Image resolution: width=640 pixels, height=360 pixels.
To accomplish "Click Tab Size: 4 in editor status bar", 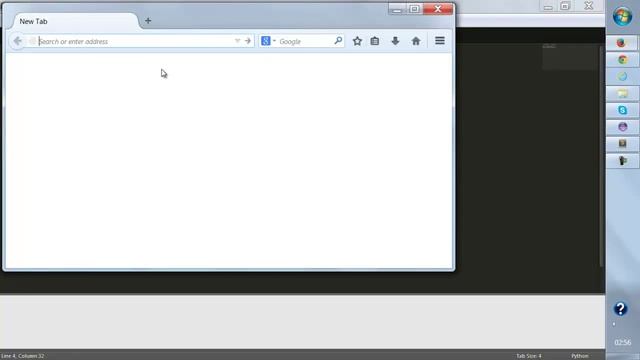I will (x=529, y=356).
